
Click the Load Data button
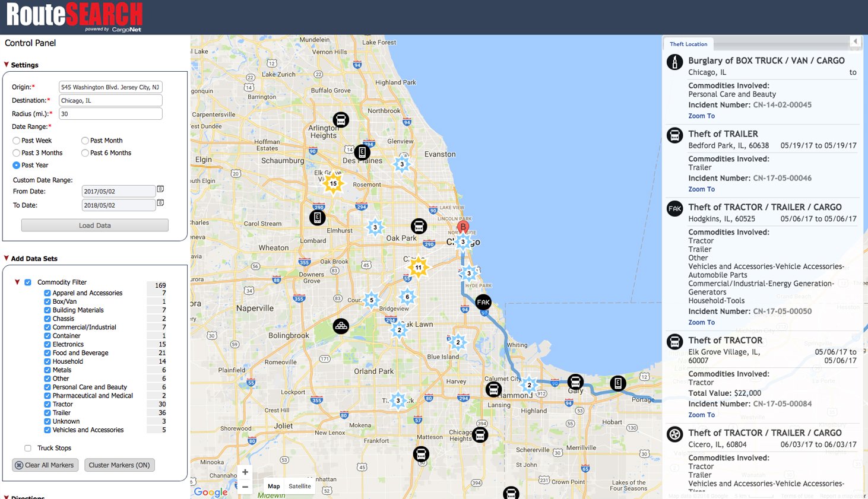coord(94,225)
